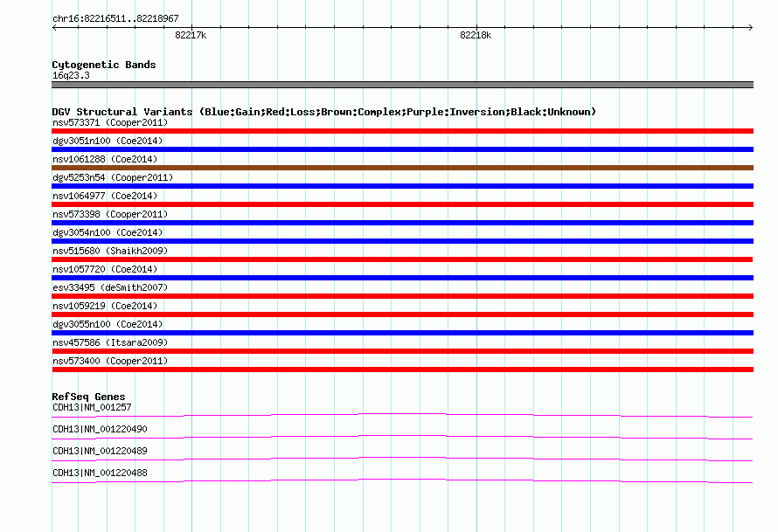The height and width of the screenshot is (532, 778).
Task: Select the Cytogenetic Bands track title
Action: pyautogui.click(x=104, y=65)
